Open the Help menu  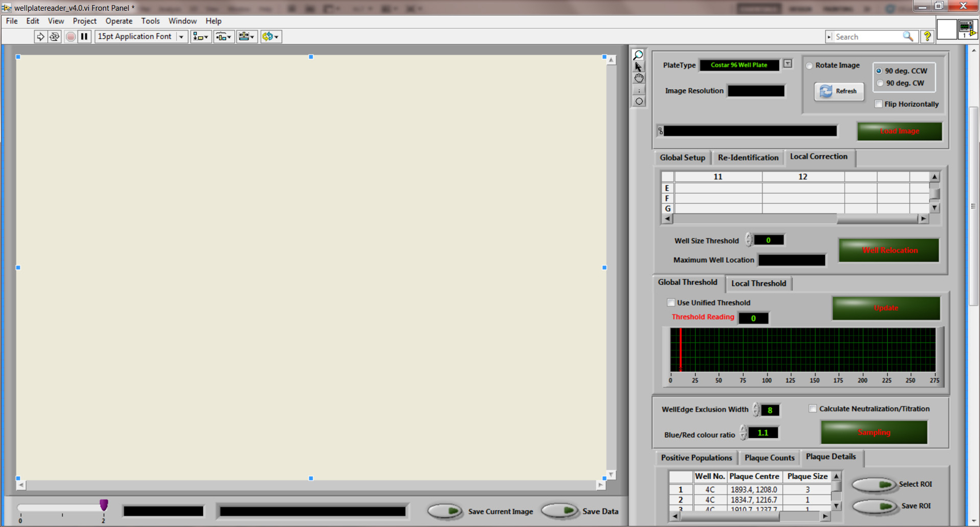(214, 21)
